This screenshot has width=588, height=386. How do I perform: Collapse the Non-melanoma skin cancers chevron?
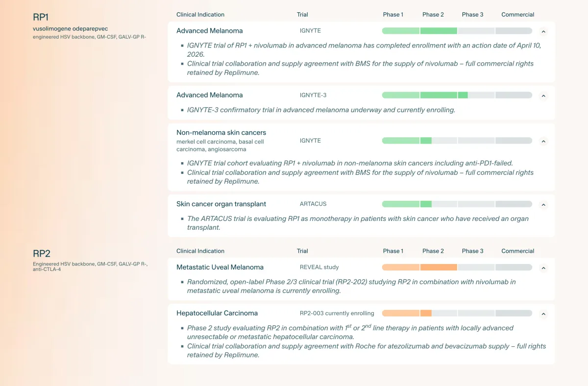[x=543, y=141]
